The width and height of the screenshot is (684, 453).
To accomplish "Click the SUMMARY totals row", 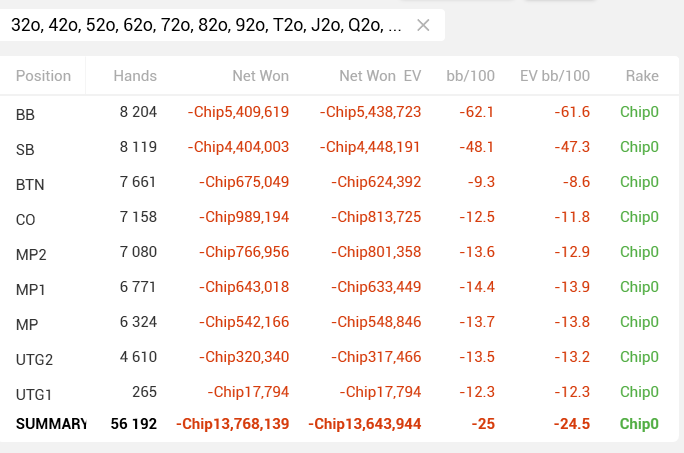I will 51,424.
